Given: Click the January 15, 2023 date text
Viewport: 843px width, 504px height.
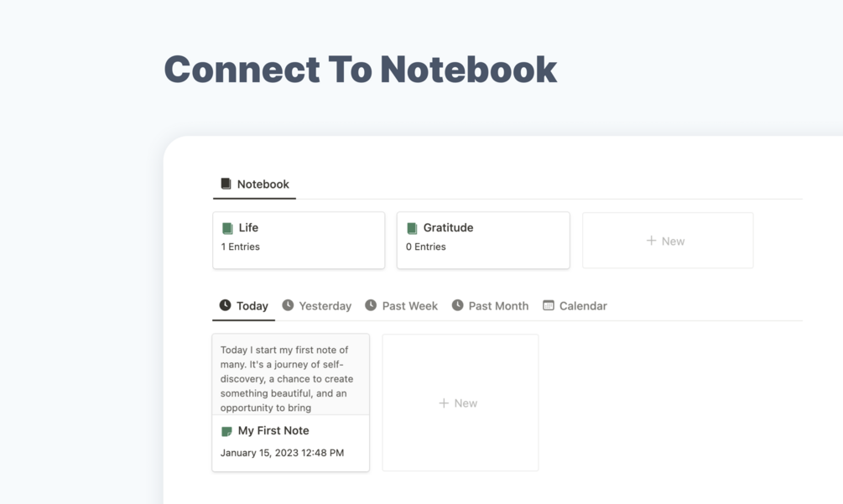Looking at the screenshot, I should point(282,453).
